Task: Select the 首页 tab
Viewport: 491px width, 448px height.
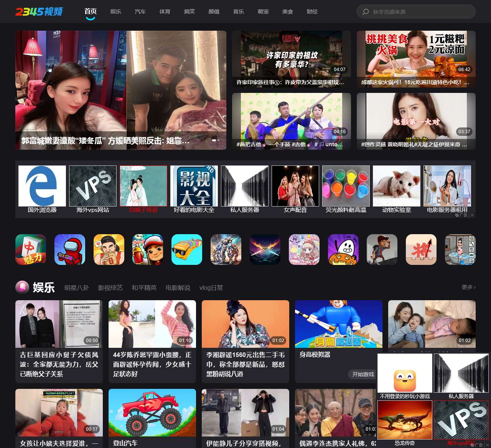Action: pyautogui.click(x=91, y=12)
